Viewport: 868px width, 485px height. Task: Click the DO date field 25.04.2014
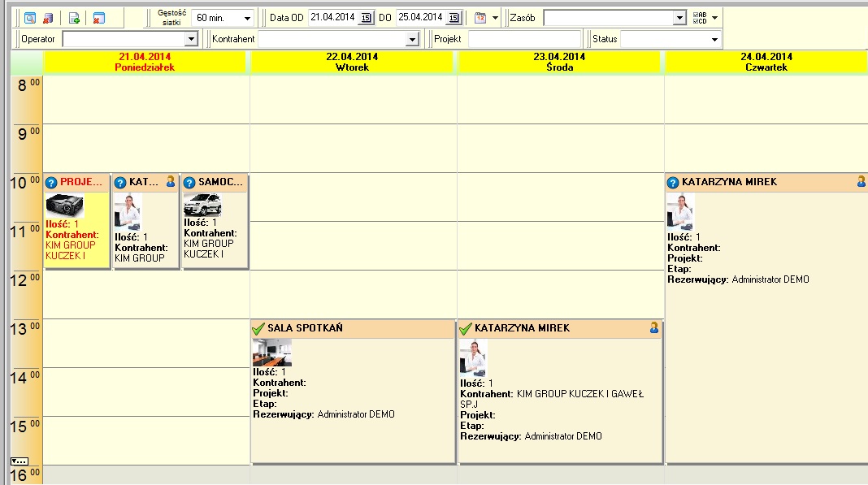coord(421,18)
